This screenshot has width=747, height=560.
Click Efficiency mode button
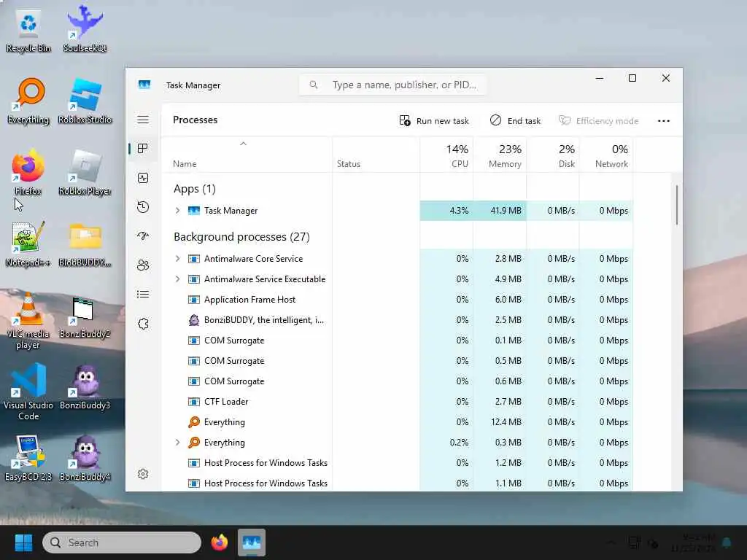598,120
